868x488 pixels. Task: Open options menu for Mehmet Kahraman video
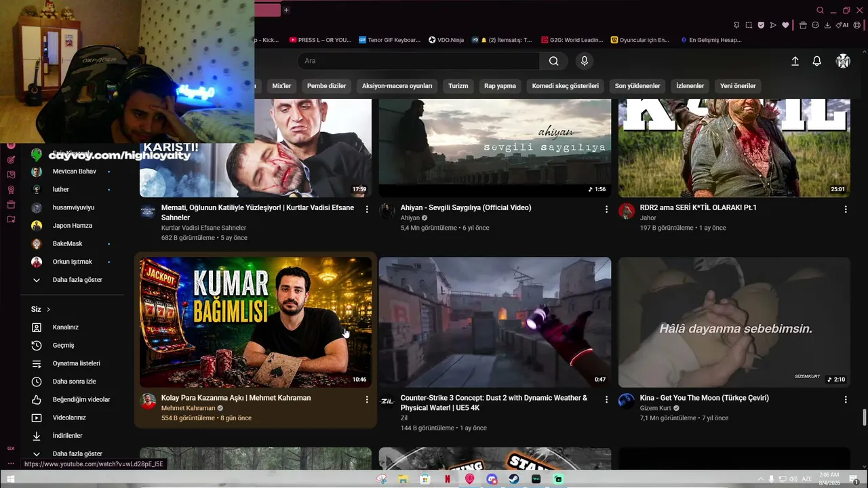coord(367,400)
